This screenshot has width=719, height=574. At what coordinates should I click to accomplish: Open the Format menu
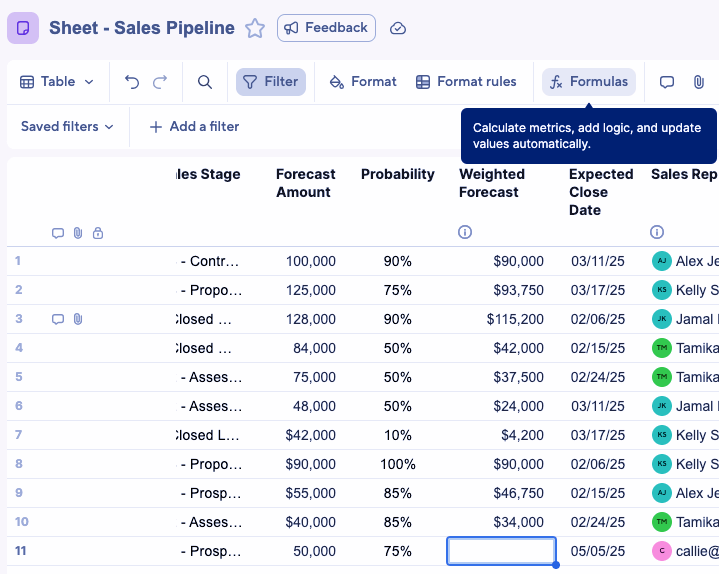pos(363,82)
